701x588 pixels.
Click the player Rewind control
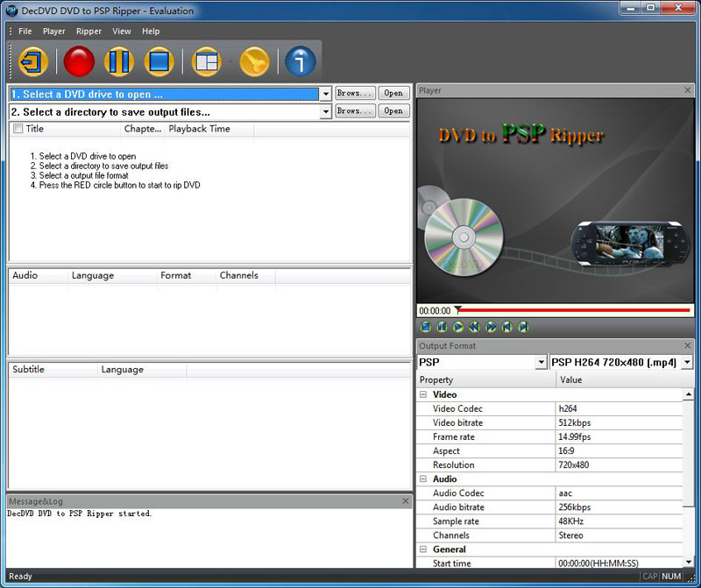coord(474,327)
